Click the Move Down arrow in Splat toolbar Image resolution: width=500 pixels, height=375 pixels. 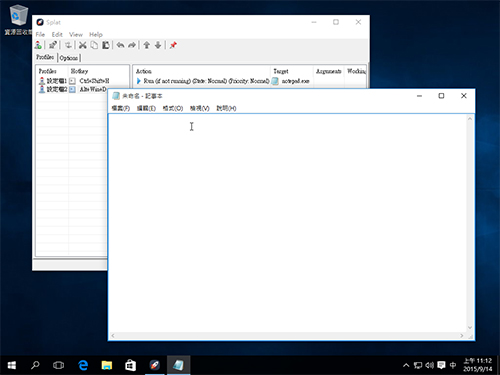(158, 45)
